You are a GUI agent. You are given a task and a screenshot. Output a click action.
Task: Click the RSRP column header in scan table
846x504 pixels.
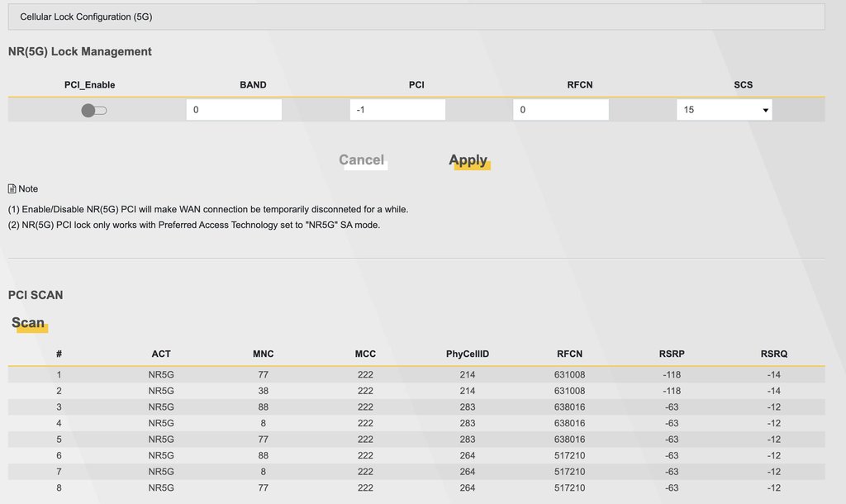pos(672,354)
